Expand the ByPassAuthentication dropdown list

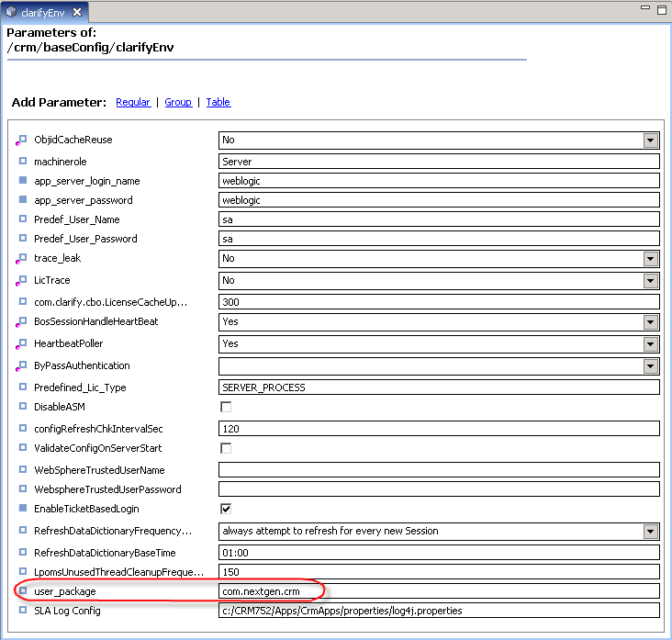click(x=651, y=366)
